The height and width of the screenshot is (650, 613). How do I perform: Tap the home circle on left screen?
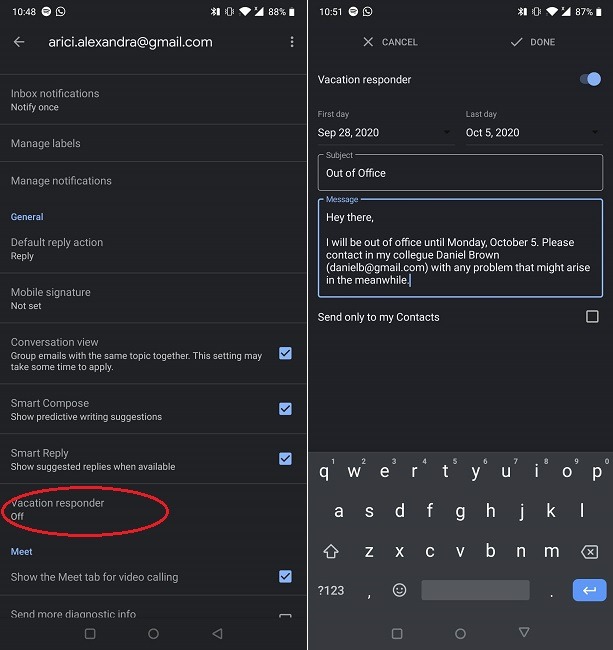[x=153, y=633]
